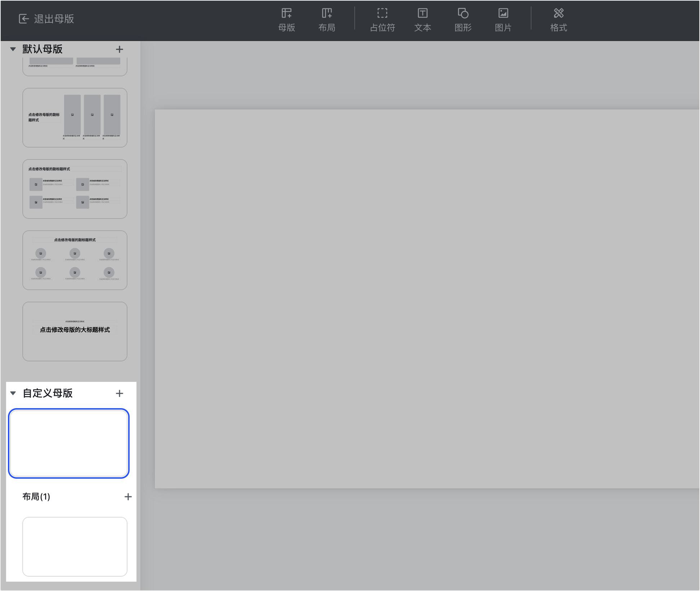Select the four-image grid layout thumbnail
The image size is (700, 591).
[x=75, y=189]
